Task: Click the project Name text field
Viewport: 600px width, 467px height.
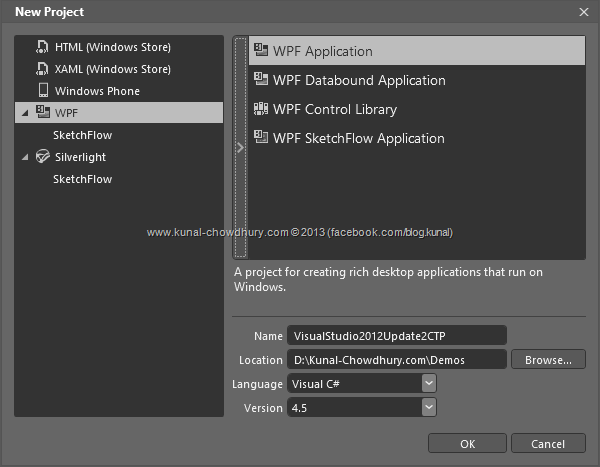Action: 396,336
